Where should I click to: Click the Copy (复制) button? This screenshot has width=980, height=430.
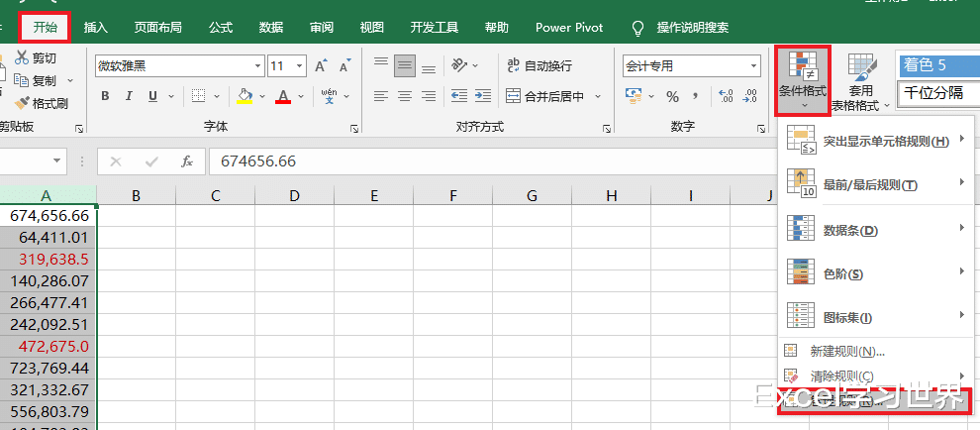[36, 80]
